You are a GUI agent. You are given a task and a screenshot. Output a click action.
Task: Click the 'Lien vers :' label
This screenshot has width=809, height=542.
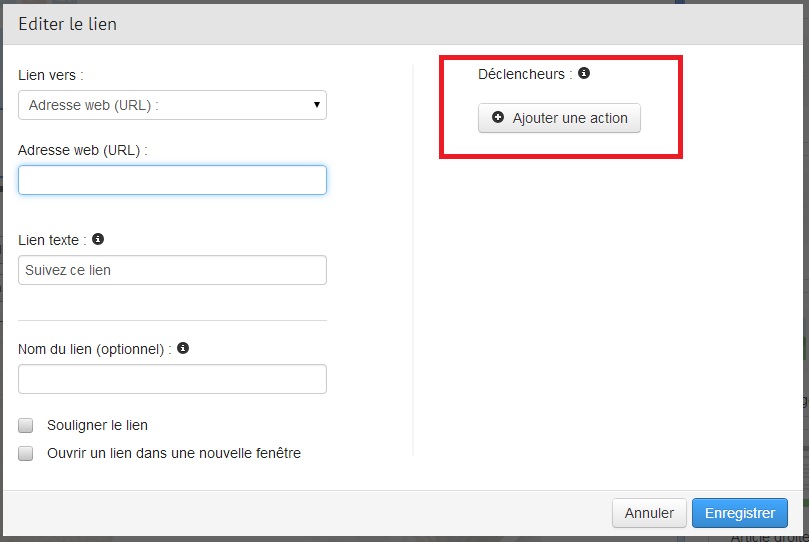pos(51,75)
